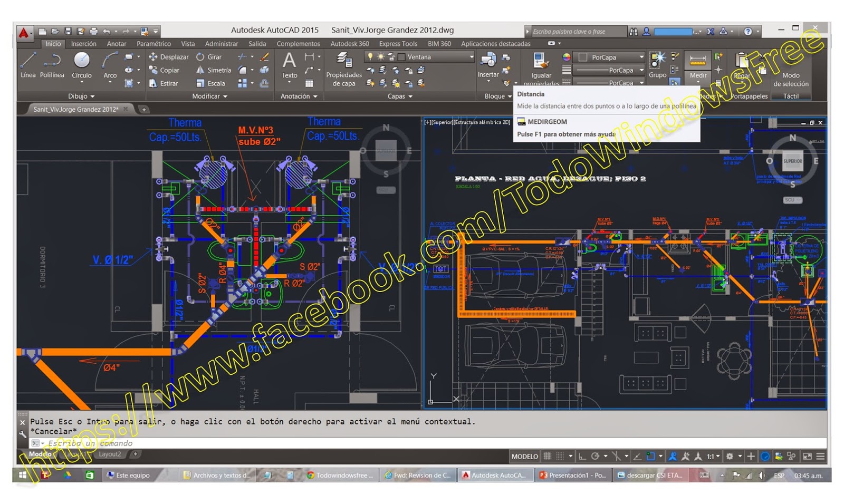Toggle snap mode in status bar
Screen dimensions: 844x504
(560, 457)
